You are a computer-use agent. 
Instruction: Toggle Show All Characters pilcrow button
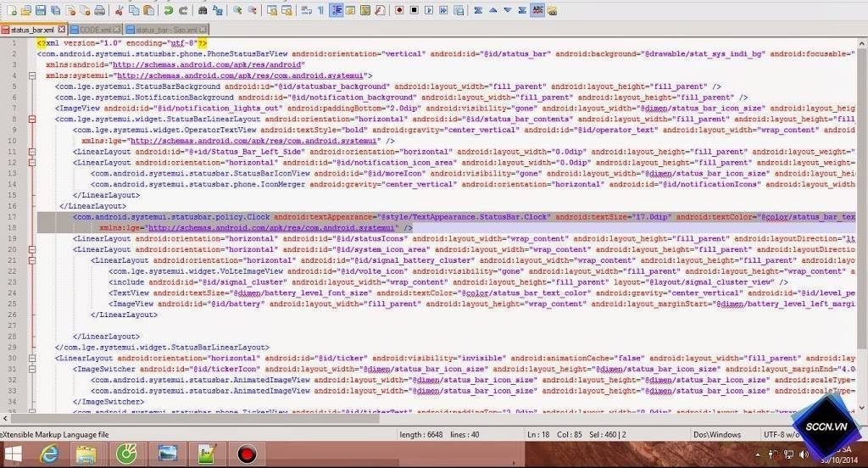[320, 10]
